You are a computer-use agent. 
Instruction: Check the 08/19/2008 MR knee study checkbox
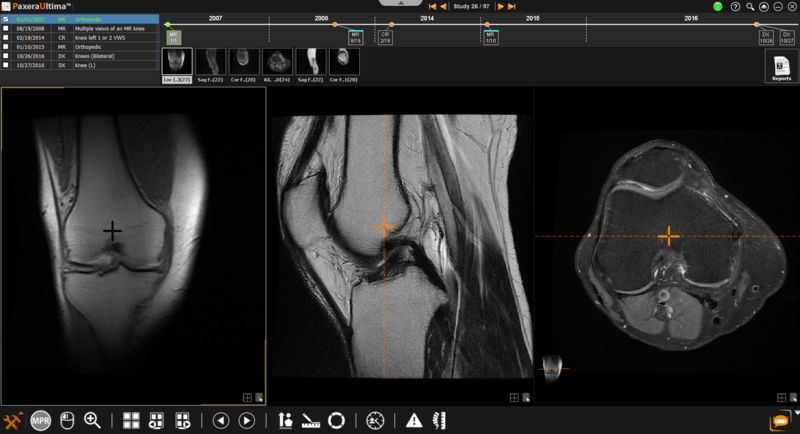coord(6,28)
